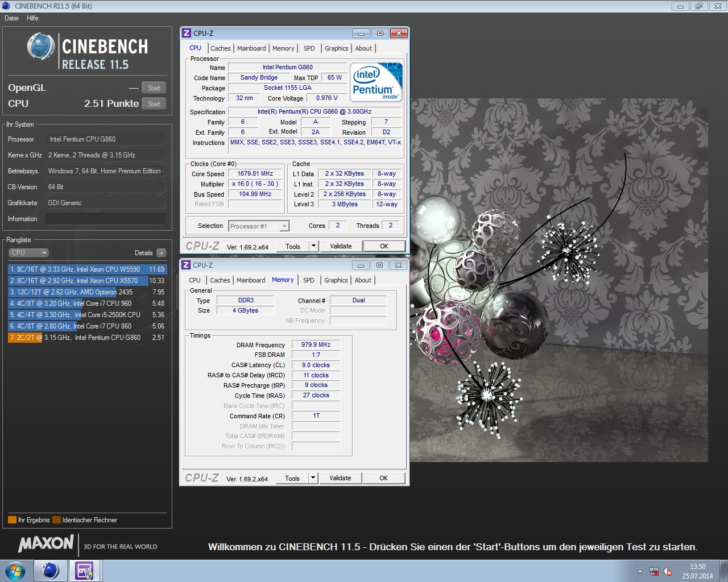Switch to About tab in bottom CPU-Z window

(363, 280)
